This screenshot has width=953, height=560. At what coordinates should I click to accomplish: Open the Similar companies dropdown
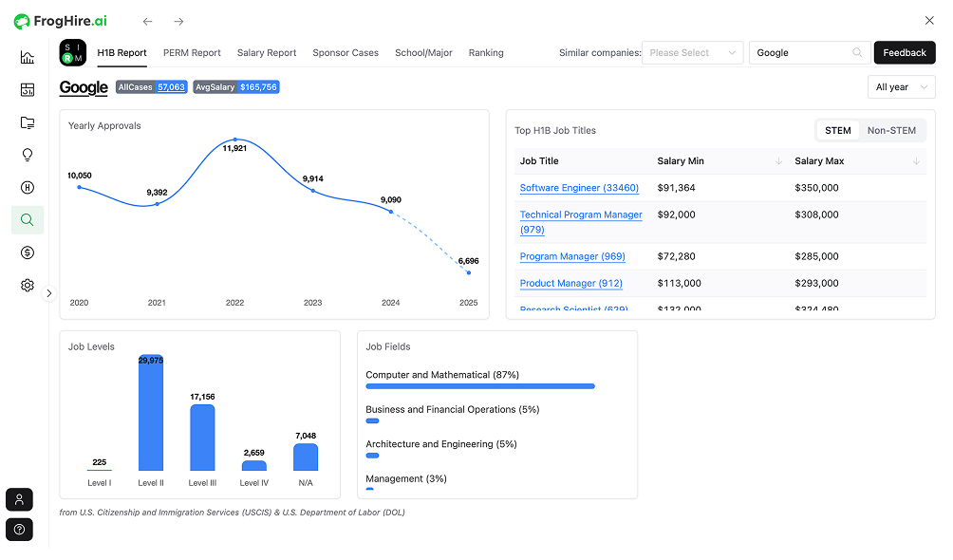[x=692, y=53]
